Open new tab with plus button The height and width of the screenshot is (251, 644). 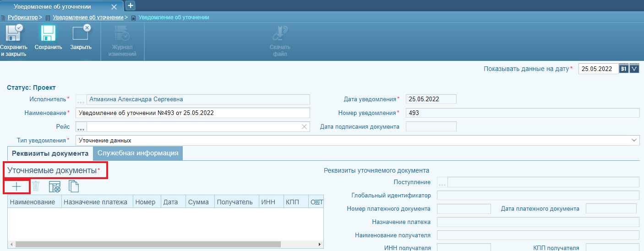pyautogui.click(x=131, y=5)
